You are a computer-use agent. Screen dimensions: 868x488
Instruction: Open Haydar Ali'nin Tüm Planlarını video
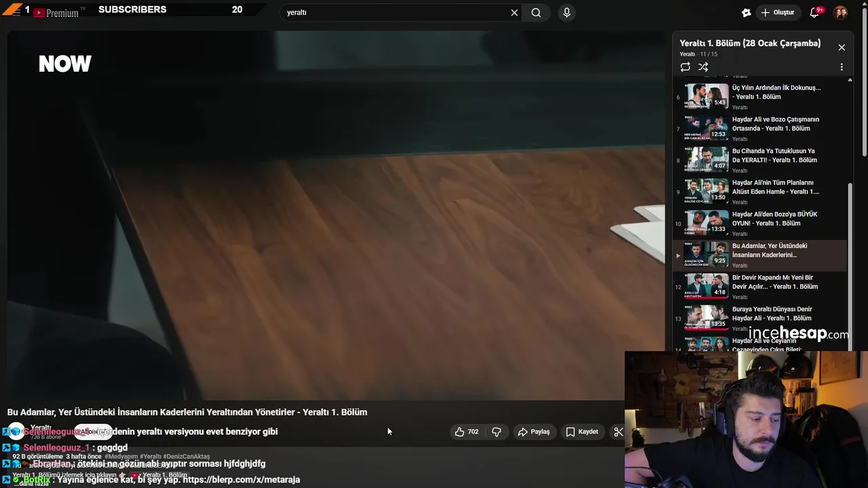[759, 192]
